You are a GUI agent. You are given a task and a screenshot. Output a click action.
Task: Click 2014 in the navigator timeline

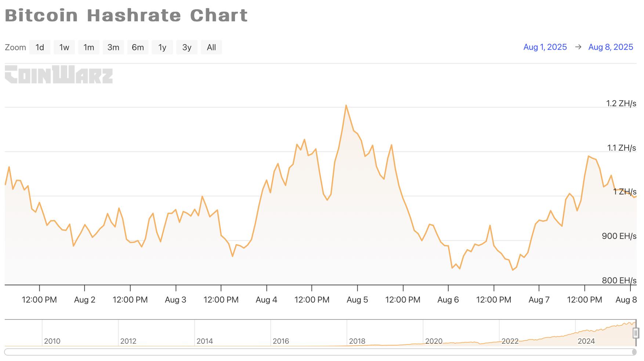tap(205, 341)
